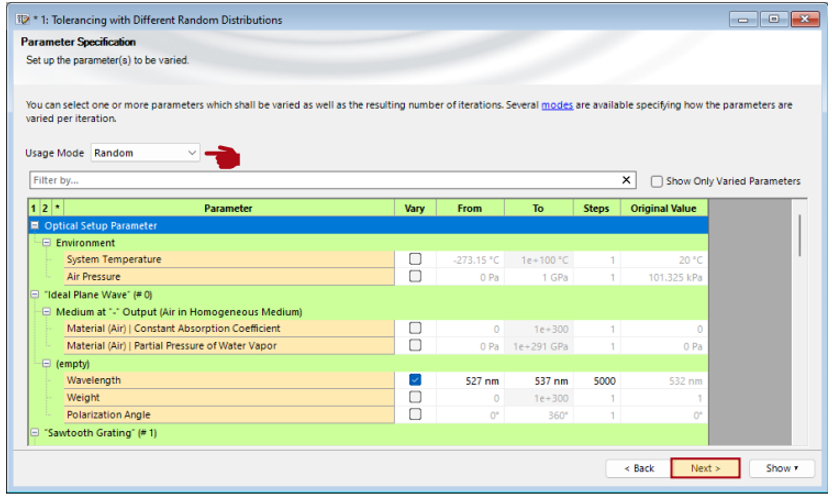Click System Temperature From cell -273.15 °C
The image size is (832, 497).
coord(470,260)
